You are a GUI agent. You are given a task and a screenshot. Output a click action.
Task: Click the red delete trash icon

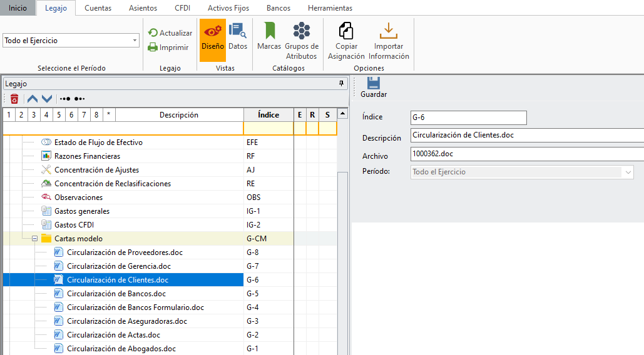(14, 99)
